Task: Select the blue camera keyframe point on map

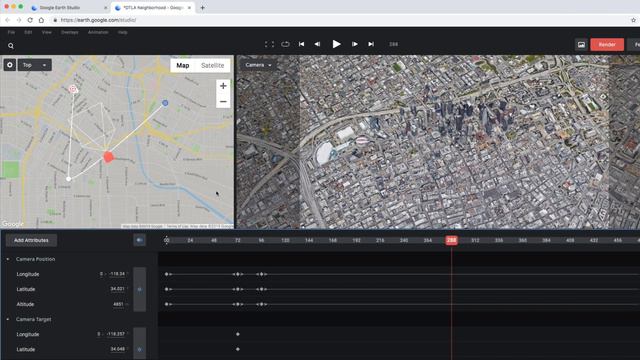Action: (165, 103)
